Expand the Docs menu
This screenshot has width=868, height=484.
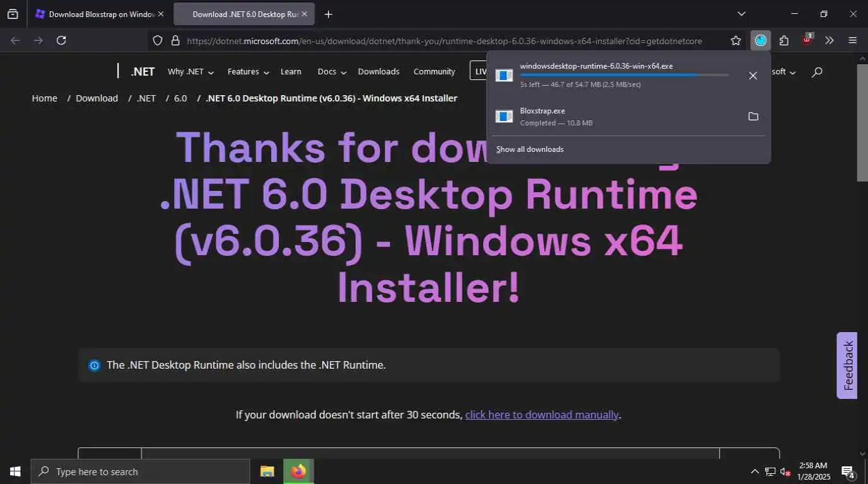[x=332, y=72]
